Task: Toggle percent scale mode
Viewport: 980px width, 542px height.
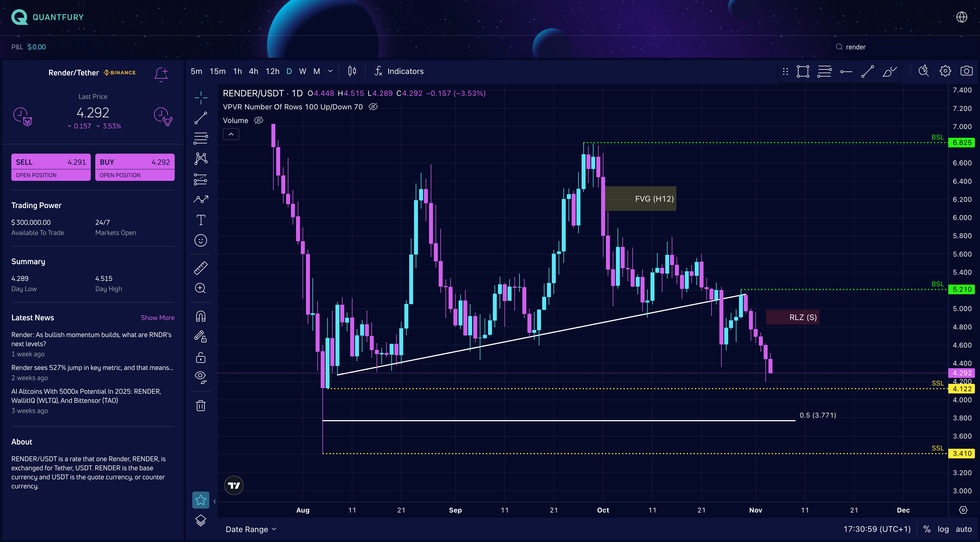Action: 927,530
